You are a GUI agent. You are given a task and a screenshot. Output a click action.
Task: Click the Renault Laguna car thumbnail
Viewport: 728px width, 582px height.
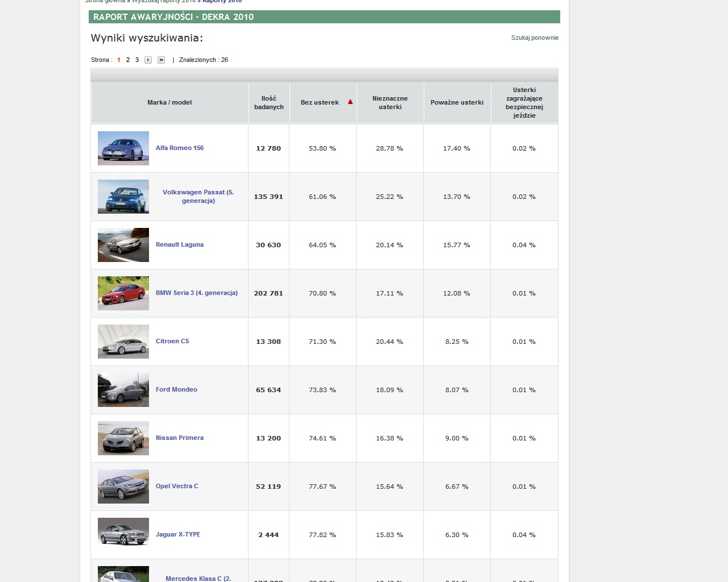point(123,245)
